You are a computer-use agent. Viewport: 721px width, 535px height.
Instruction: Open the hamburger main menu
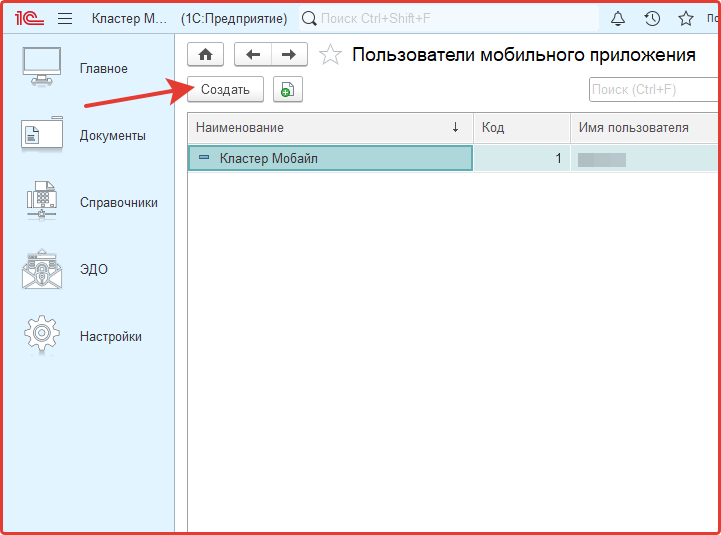point(65,18)
